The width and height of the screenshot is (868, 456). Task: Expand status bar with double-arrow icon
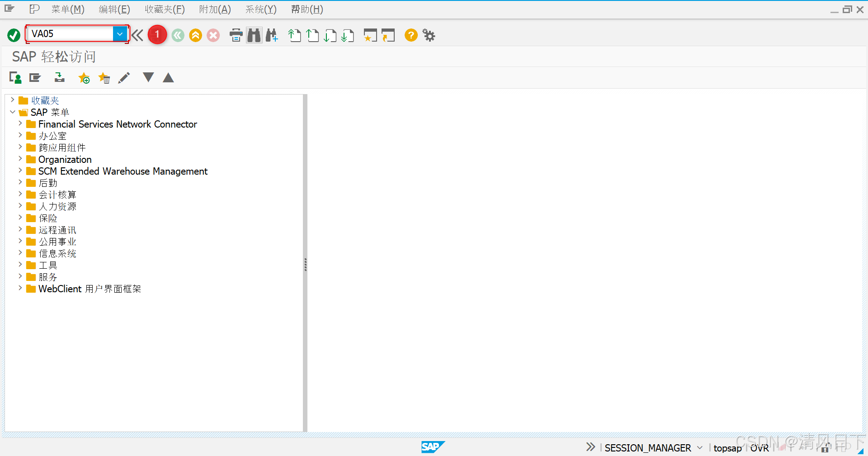click(590, 447)
